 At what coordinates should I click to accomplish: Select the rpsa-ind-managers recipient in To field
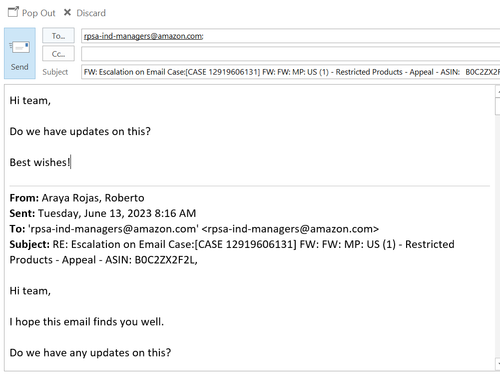coord(143,36)
